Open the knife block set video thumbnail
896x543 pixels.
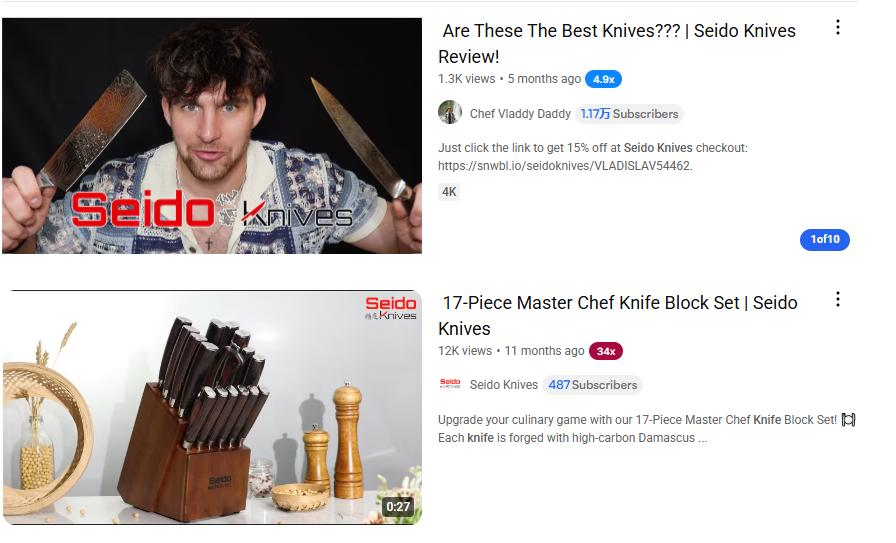pyautogui.click(x=212, y=408)
